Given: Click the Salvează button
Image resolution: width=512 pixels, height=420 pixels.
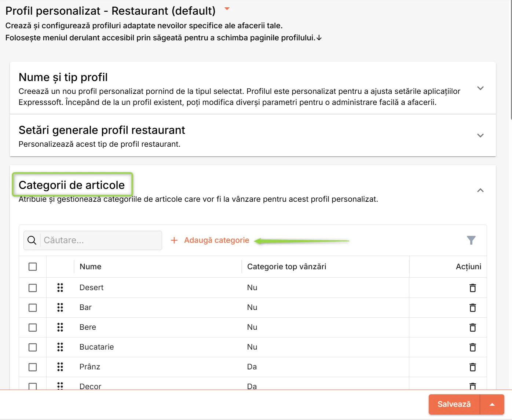Looking at the screenshot, I should click(x=454, y=405).
